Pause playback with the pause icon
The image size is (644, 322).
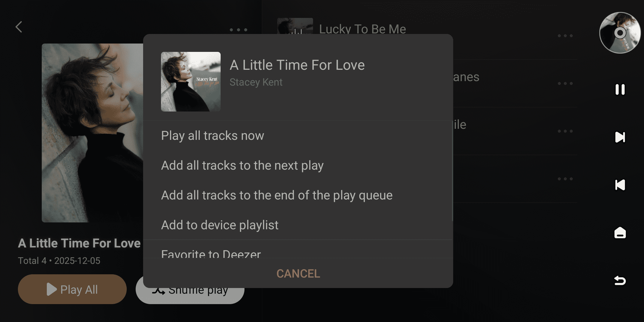click(620, 89)
